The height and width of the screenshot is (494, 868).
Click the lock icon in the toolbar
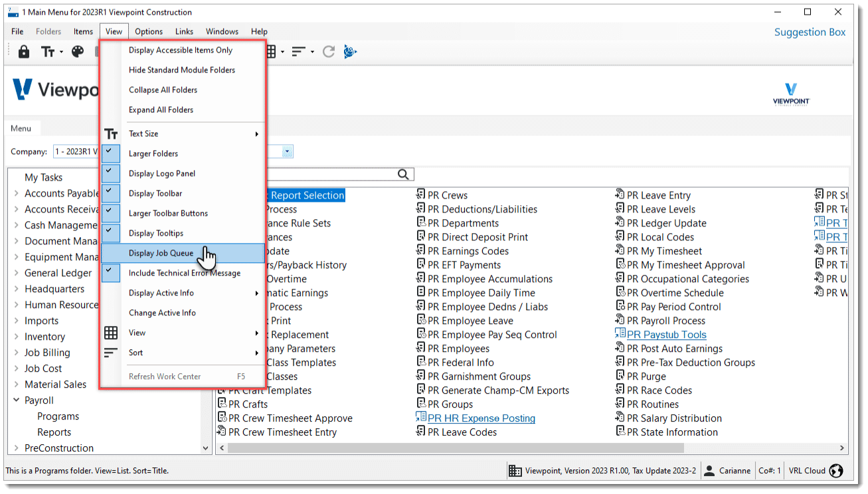[24, 51]
